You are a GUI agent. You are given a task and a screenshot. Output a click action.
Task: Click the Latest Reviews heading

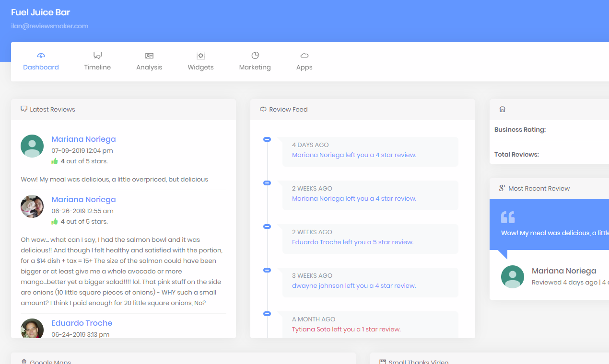pyautogui.click(x=52, y=109)
